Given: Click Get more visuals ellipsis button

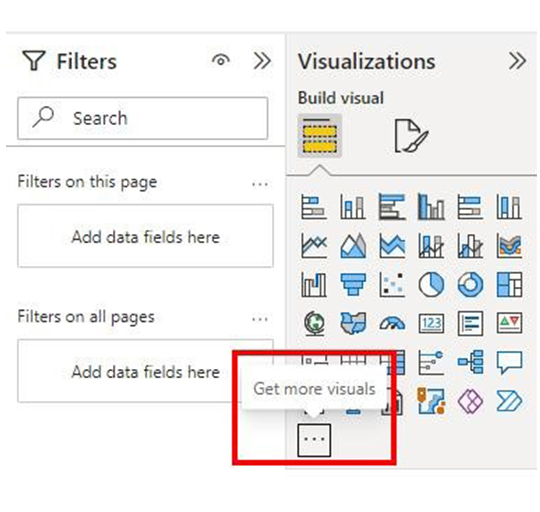Looking at the screenshot, I should pyautogui.click(x=314, y=440).
